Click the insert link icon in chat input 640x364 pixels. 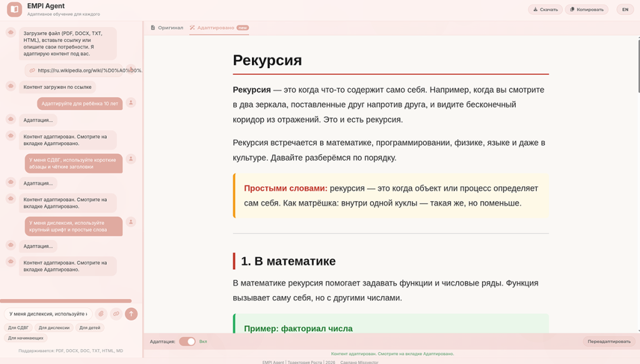coord(116,314)
